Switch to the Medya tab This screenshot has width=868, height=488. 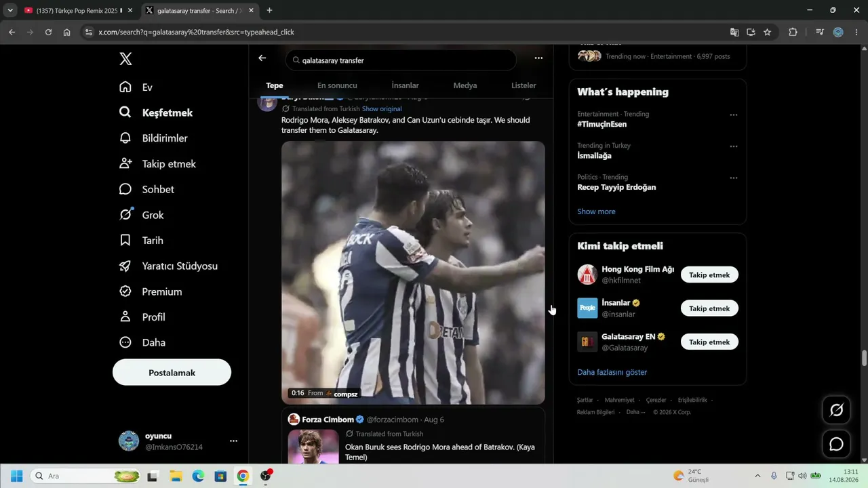click(x=465, y=85)
